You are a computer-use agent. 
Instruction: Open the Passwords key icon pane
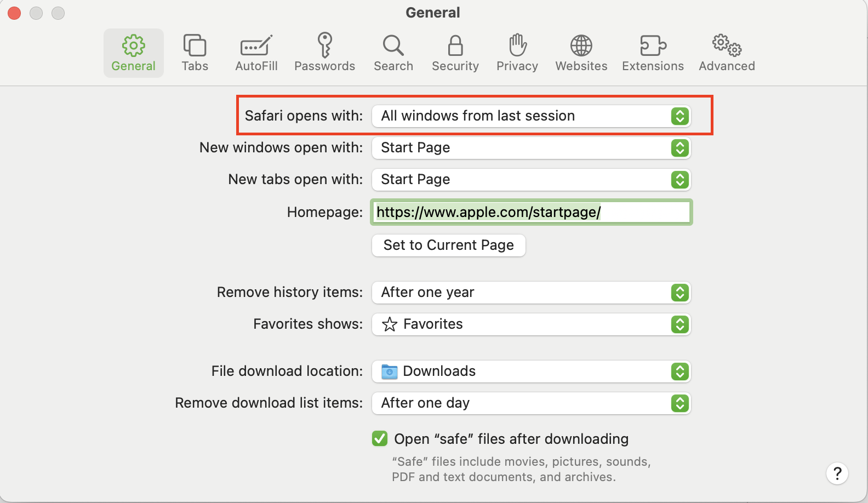[x=324, y=53]
